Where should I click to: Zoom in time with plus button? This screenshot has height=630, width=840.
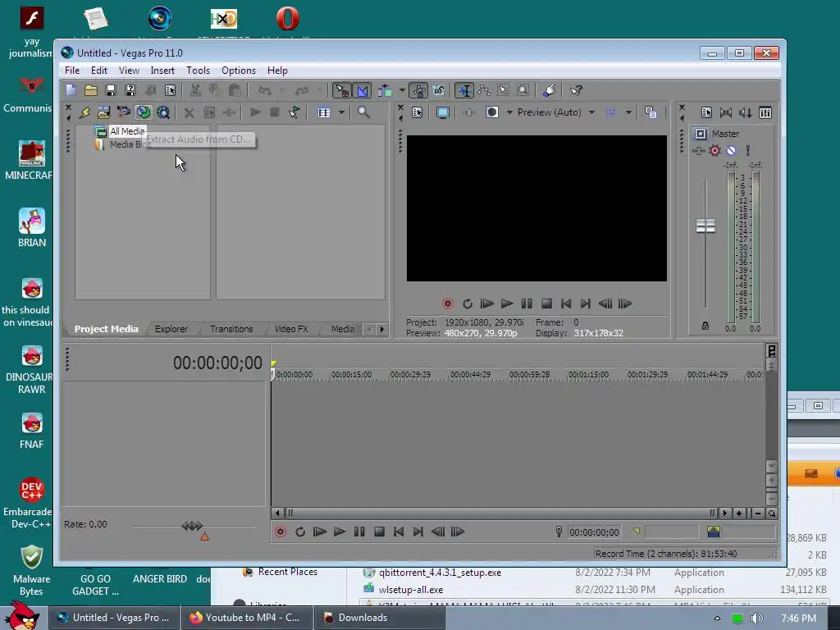tap(739, 514)
